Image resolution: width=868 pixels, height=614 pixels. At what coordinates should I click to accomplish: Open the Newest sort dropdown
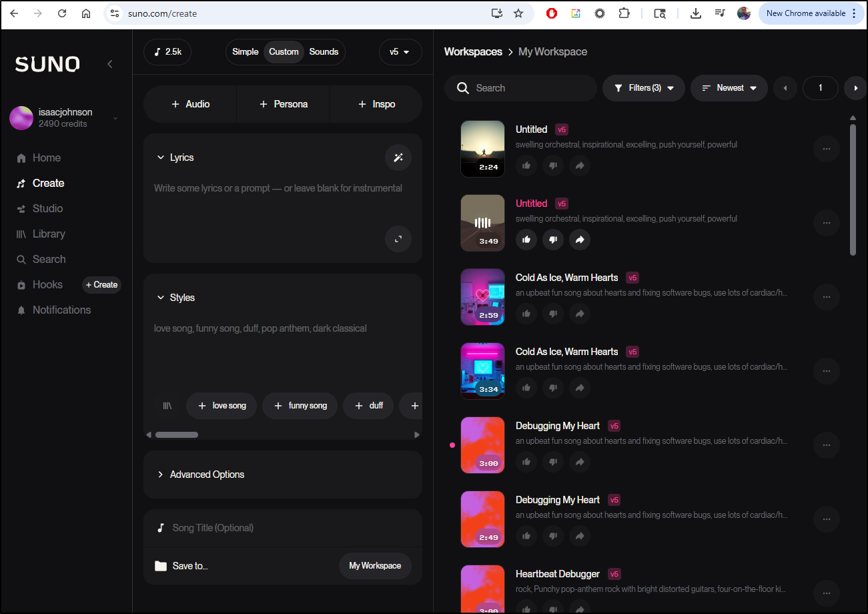[729, 88]
